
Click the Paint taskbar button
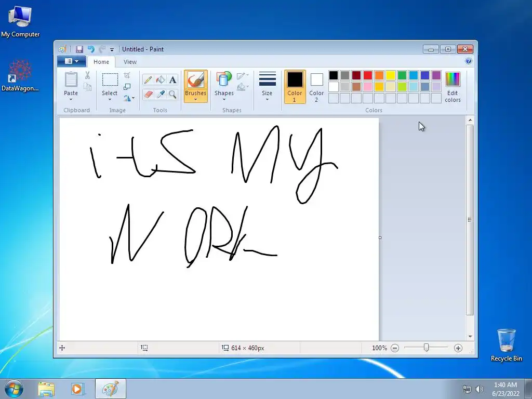[111, 389]
